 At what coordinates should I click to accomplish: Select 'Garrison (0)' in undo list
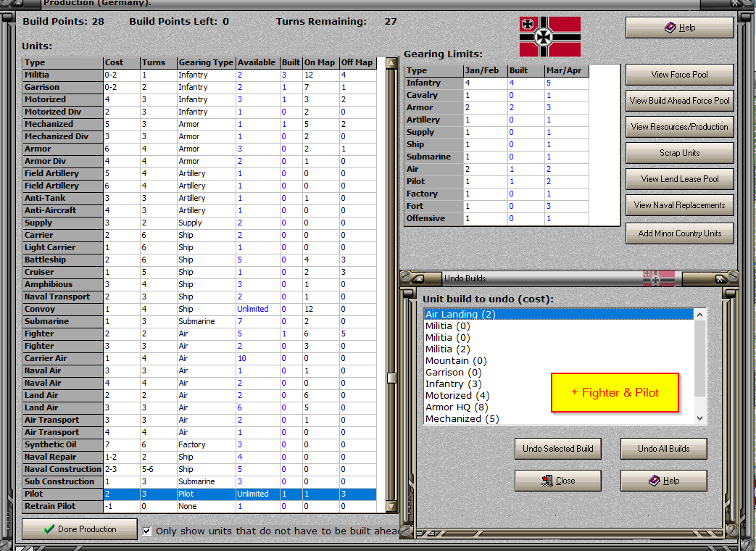point(559,372)
